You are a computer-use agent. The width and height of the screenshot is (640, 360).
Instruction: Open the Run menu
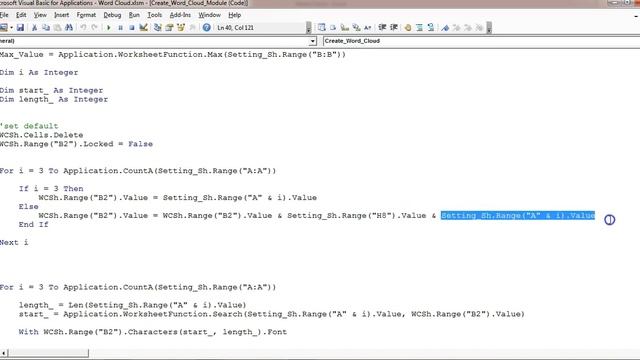pos(134,15)
